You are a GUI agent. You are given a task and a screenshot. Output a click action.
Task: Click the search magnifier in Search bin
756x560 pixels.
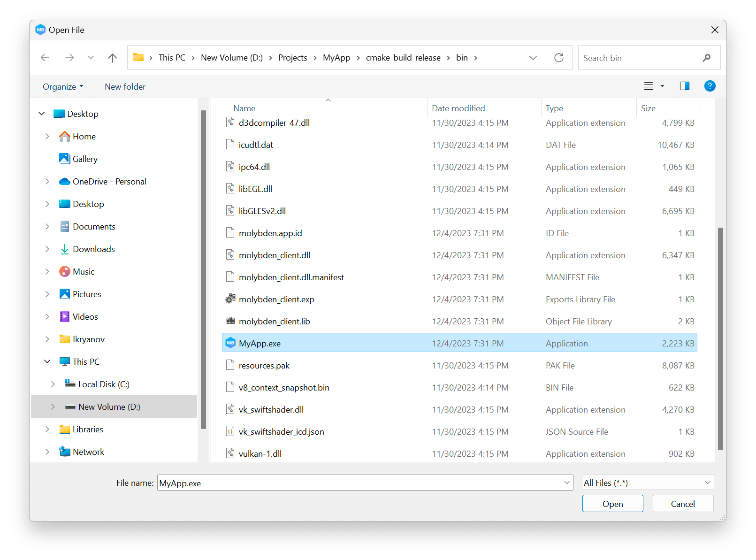click(x=707, y=57)
